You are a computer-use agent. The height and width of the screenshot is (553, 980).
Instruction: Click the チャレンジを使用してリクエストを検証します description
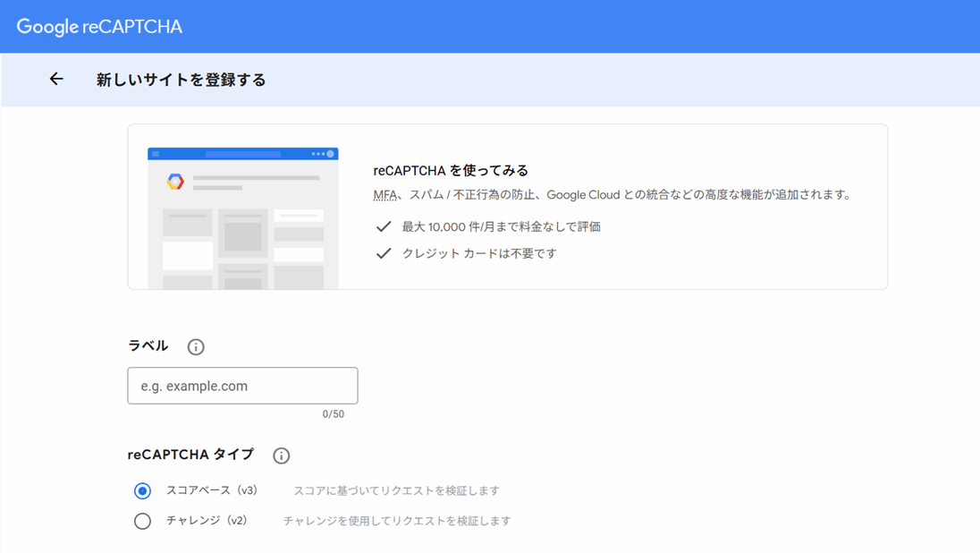[x=397, y=521]
